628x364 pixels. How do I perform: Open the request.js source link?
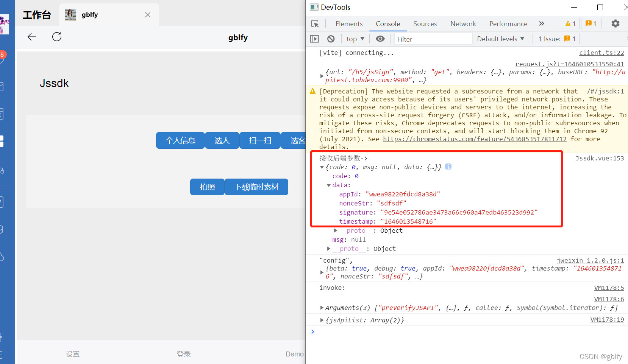tap(570, 64)
